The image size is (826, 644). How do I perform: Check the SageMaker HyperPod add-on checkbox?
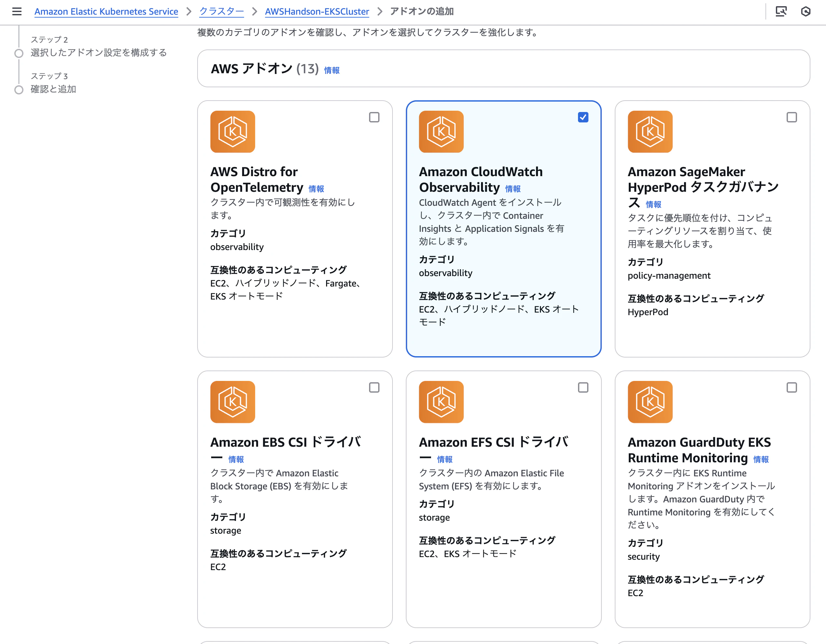[792, 117]
